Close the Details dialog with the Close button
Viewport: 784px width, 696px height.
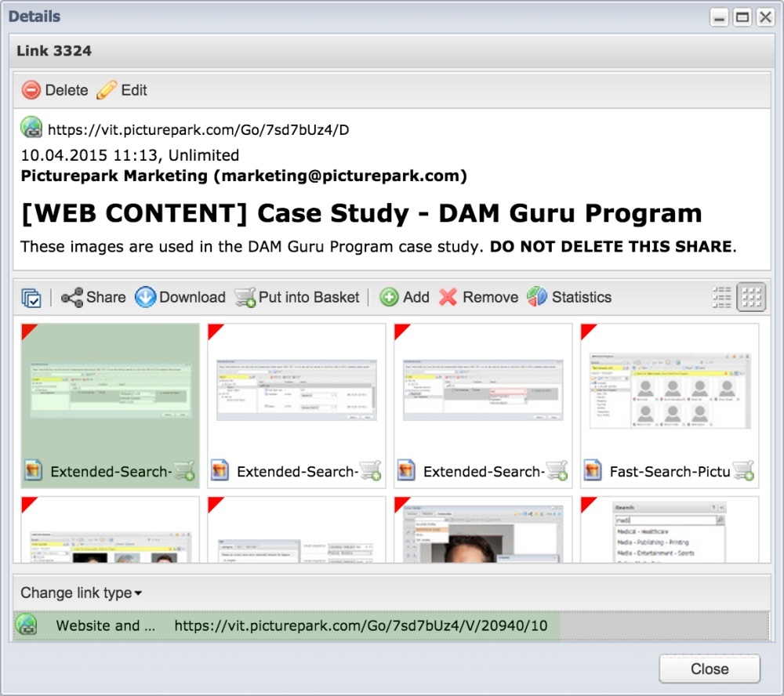710,669
